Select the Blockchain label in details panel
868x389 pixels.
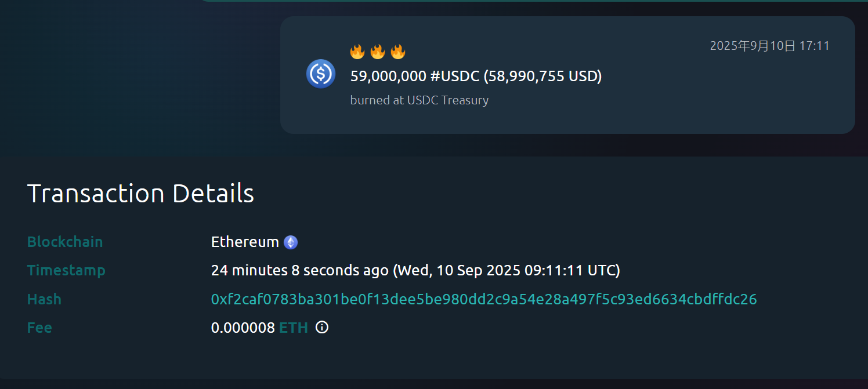tap(65, 242)
